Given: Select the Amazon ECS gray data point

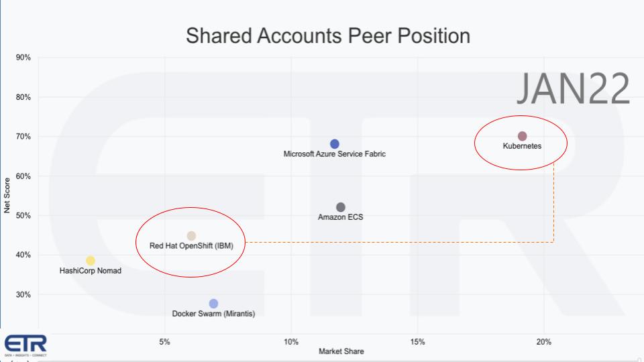Looking at the screenshot, I should [341, 207].
